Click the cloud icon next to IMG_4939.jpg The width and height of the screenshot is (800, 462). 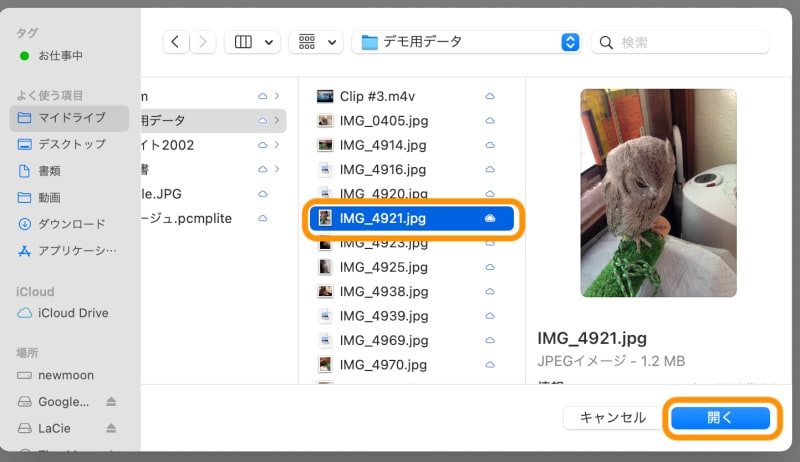[490, 316]
